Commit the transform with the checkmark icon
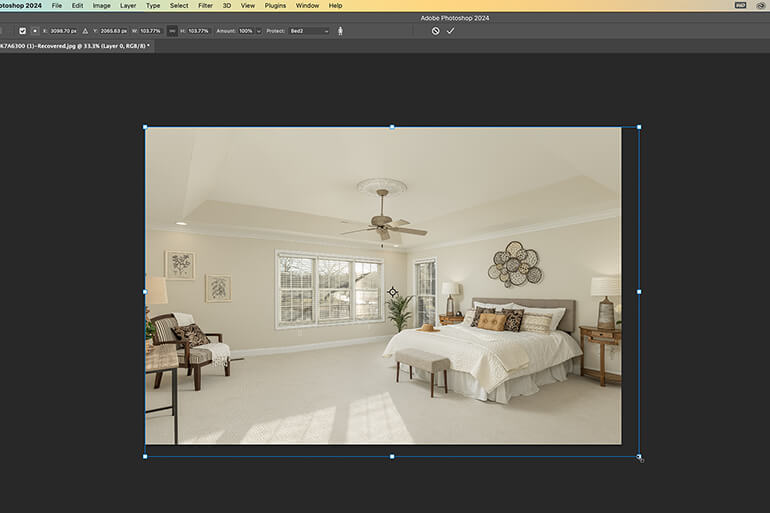The image size is (770, 513). tap(450, 31)
